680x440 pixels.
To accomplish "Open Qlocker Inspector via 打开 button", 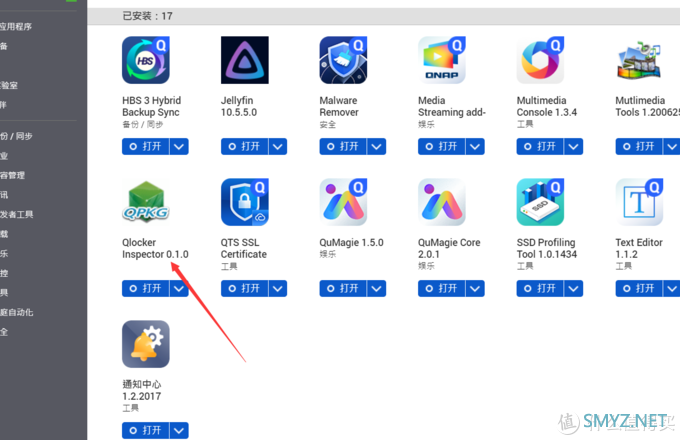I will tap(145, 288).
